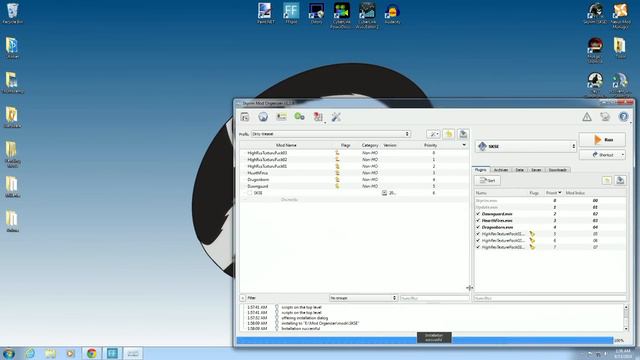Switch to the Archives tab
Viewport: 640px width, 360px height.
[501, 170]
